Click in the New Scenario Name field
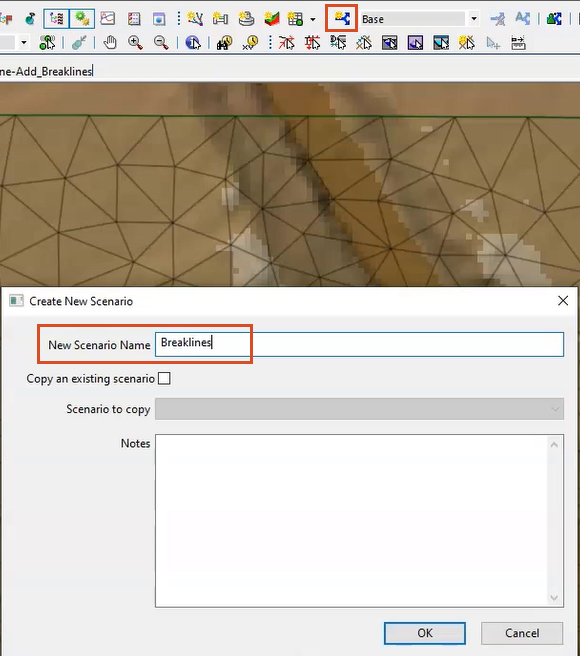 [359, 344]
